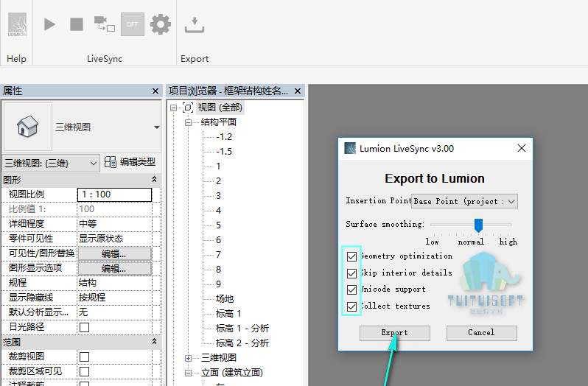Click camera synchronization icon in LiveSync
This screenshot has height=386, width=588.
click(104, 24)
